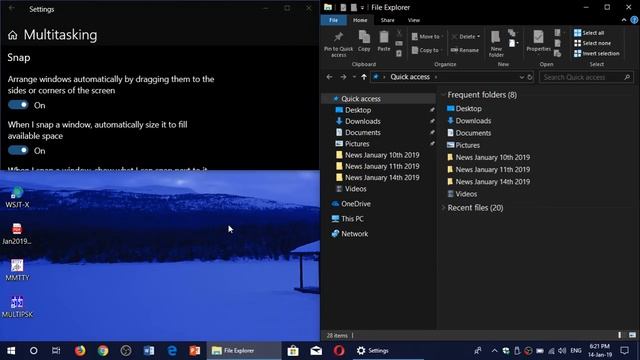Return home in Settings via house icon
Image resolution: width=640 pixels, height=360 pixels.
pyautogui.click(x=13, y=36)
